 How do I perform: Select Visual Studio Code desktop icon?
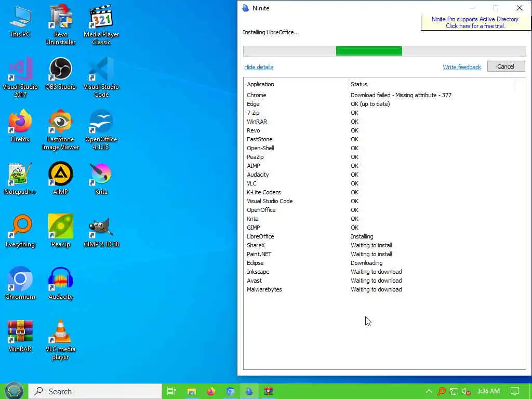(x=101, y=77)
